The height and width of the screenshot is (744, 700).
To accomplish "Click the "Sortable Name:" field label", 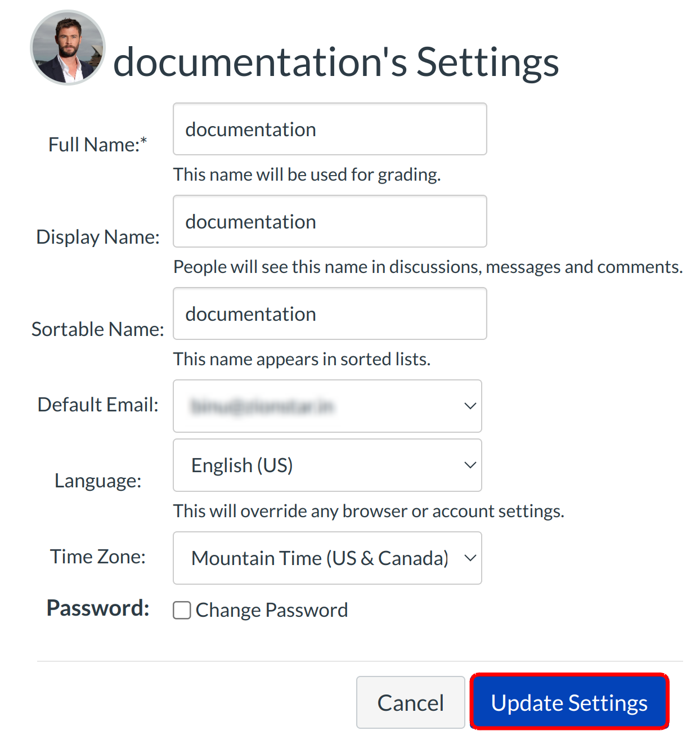I will pyautogui.click(x=98, y=329).
